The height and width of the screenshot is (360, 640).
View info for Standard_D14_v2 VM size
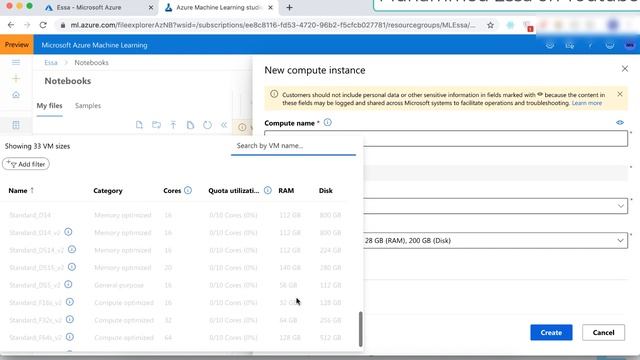click(68, 232)
